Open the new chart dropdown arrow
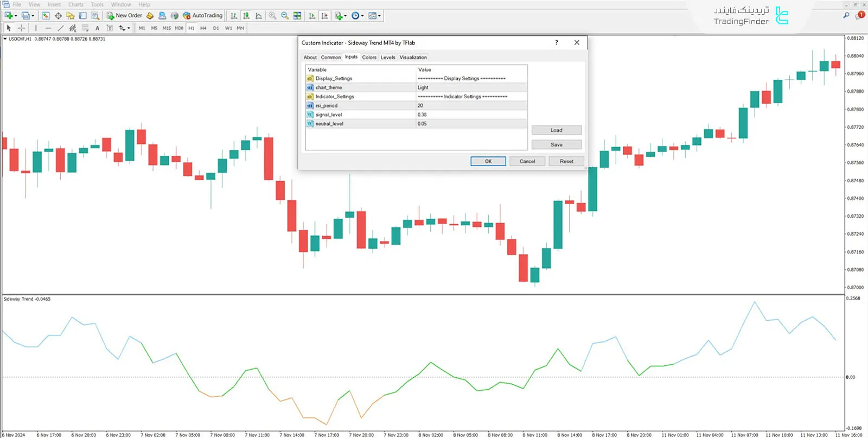The height and width of the screenshot is (438, 868). click(15, 16)
